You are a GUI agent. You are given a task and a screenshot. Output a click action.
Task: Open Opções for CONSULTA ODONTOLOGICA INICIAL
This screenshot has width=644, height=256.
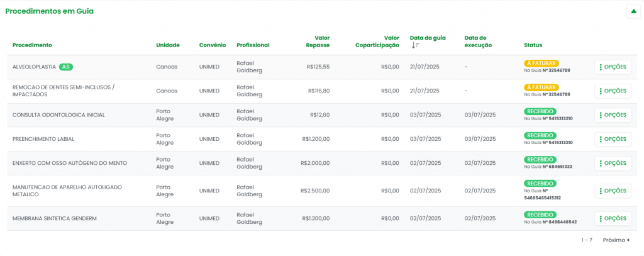(x=613, y=115)
